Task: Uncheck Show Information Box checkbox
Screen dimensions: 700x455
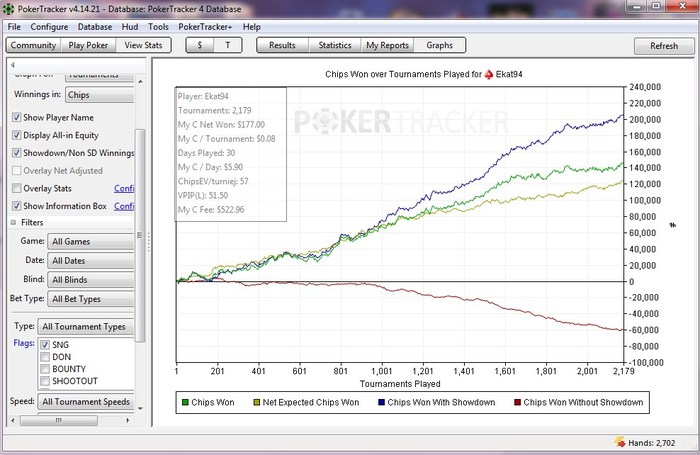Action: click(17, 206)
